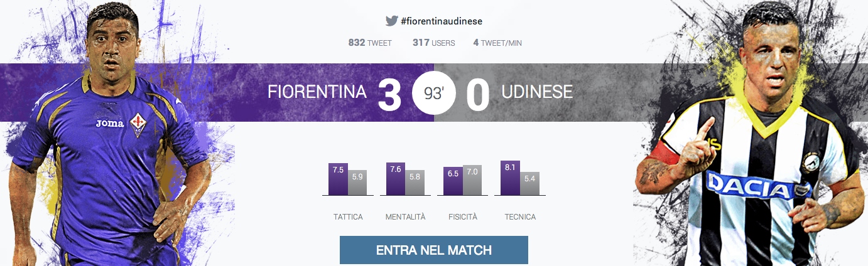Click the 93' match minute circle
The width and height of the screenshot is (868, 266).
tap(434, 93)
